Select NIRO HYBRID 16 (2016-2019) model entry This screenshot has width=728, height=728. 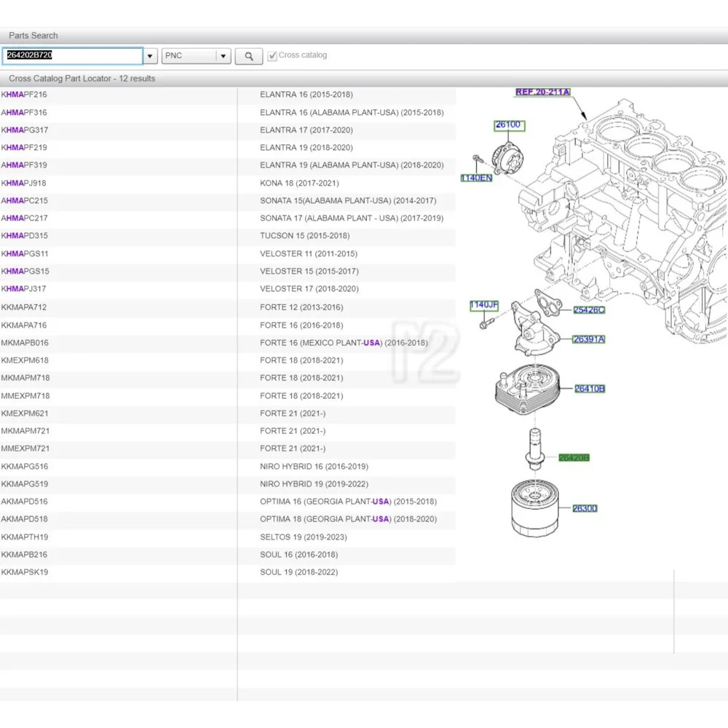[x=314, y=467]
